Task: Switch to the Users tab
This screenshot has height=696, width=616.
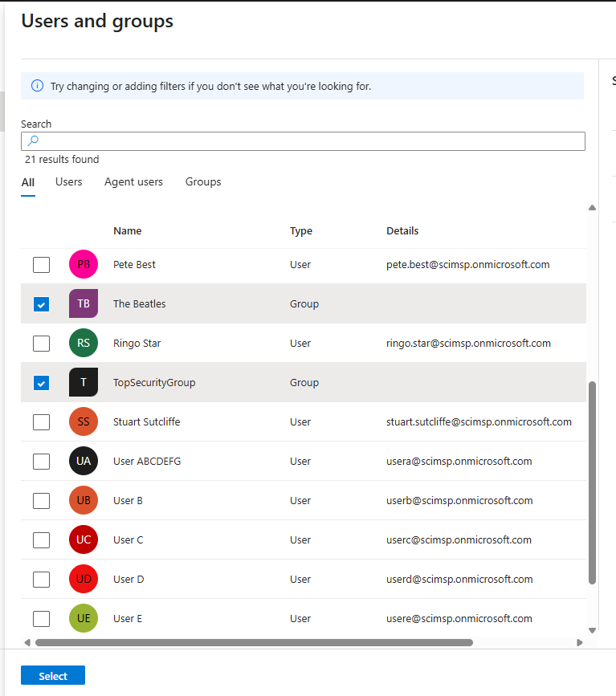Action: tap(69, 182)
